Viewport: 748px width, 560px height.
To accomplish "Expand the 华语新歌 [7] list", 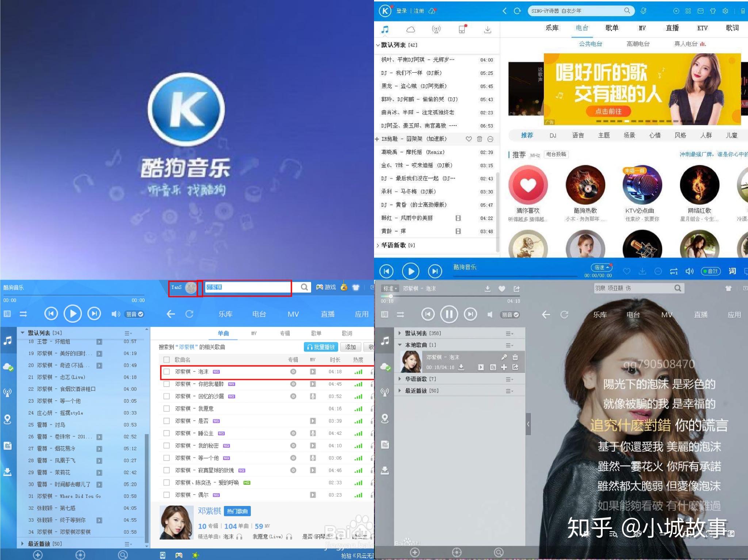I will [x=400, y=379].
